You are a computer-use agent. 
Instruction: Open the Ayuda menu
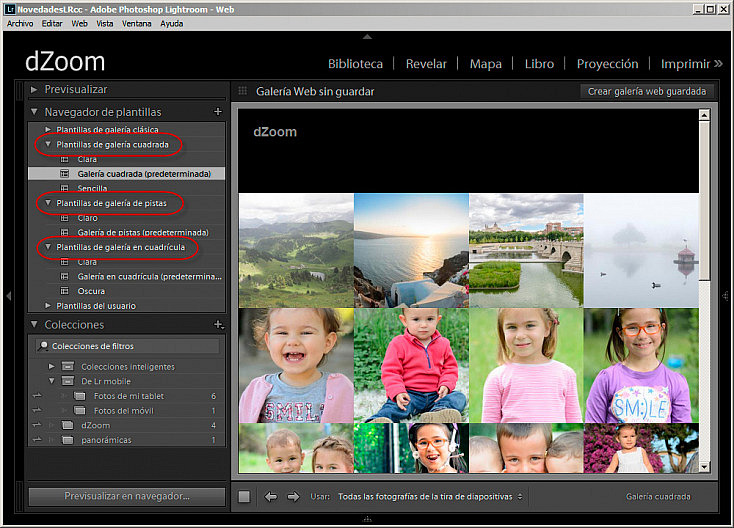click(x=172, y=23)
